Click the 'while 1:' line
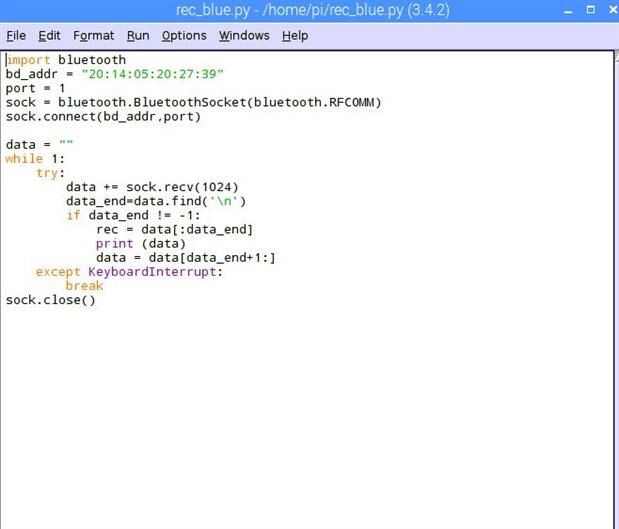This screenshot has width=619, height=529. pyautogui.click(x=35, y=159)
